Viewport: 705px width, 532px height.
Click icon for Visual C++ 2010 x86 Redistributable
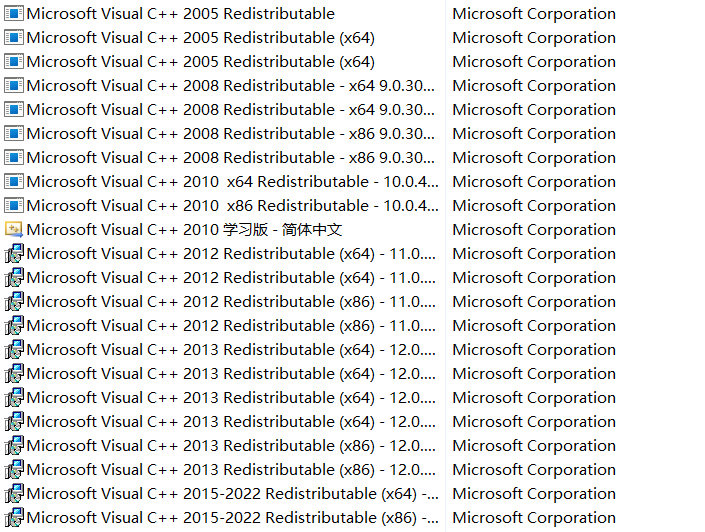[x=13, y=206]
